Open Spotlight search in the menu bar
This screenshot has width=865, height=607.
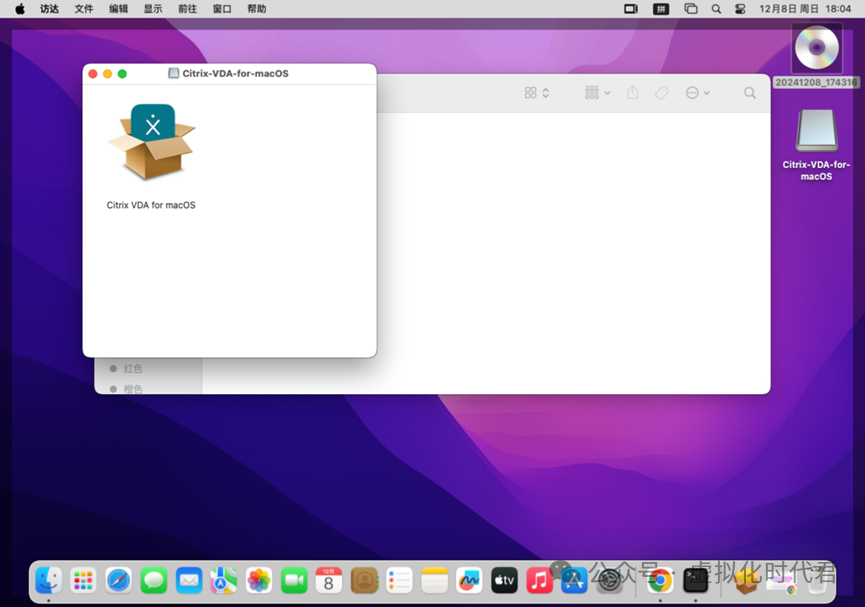pos(716,9)
